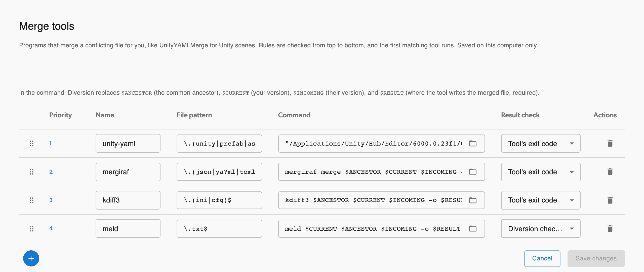Open Diversion check dropdown for meld
The width and height of the screenshot is (644, 272).
541,228
